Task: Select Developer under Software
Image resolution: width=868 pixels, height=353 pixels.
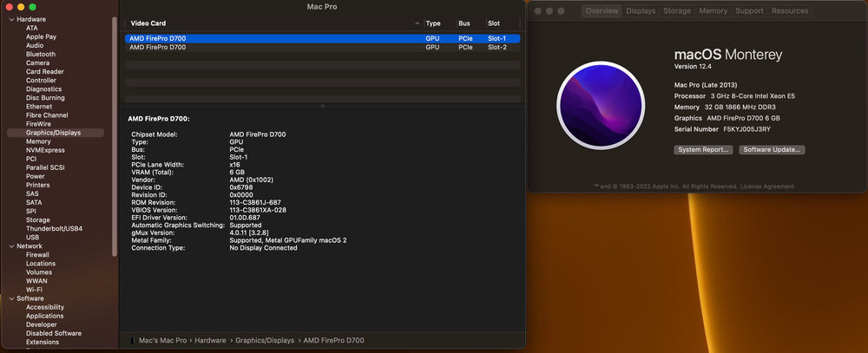Action: click(42, 324)
